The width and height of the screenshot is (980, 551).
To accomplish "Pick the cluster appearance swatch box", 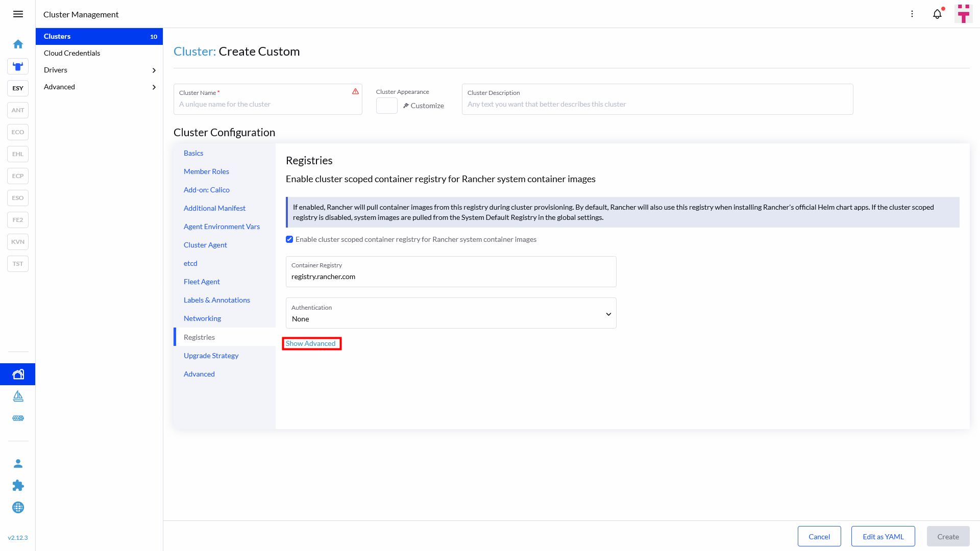I will point(387,106).
